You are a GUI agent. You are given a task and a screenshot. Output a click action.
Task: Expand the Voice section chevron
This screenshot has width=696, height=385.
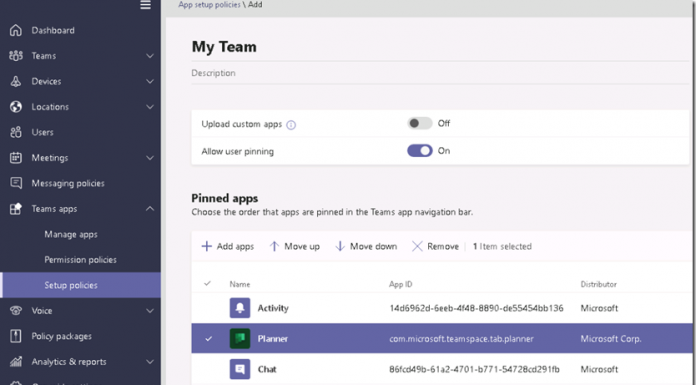tap(150, 311)
